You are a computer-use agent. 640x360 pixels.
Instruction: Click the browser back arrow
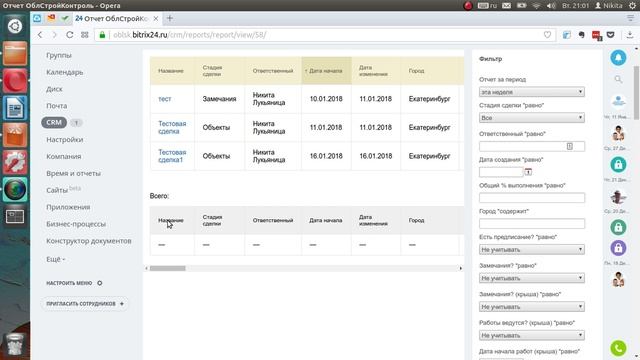coord(40,35)
